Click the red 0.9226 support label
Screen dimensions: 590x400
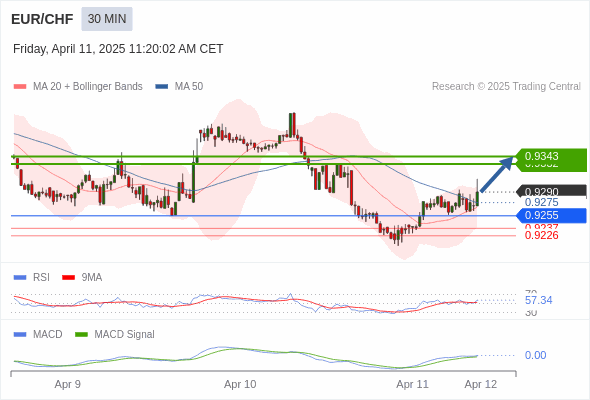pyautogui.click(x=541, y=236)
